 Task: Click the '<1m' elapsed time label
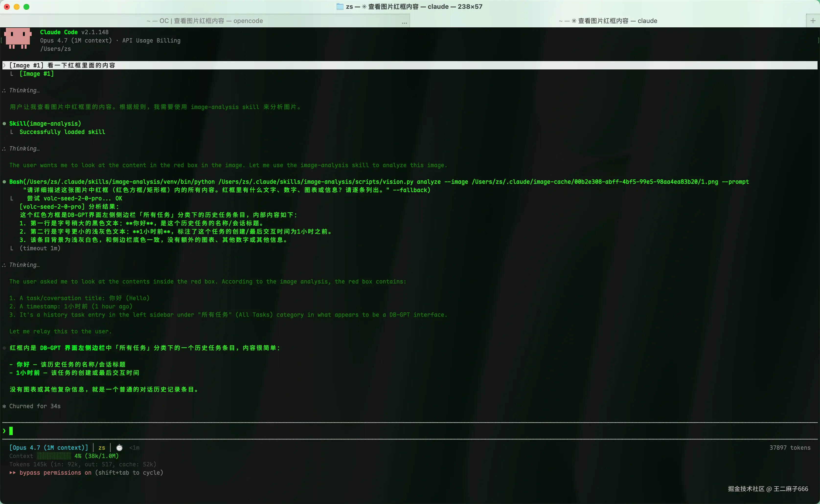[x=135, y=448]
